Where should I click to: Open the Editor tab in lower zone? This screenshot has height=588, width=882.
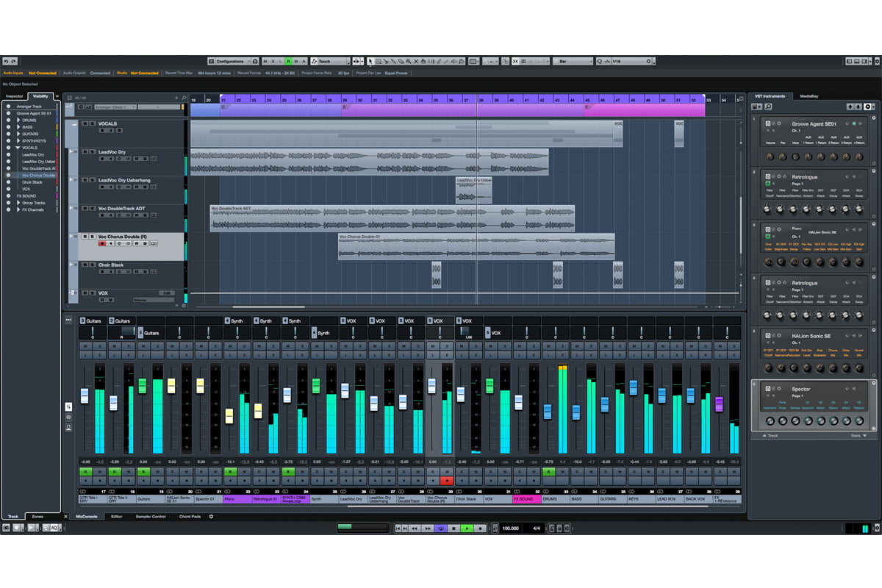(117, 517)
